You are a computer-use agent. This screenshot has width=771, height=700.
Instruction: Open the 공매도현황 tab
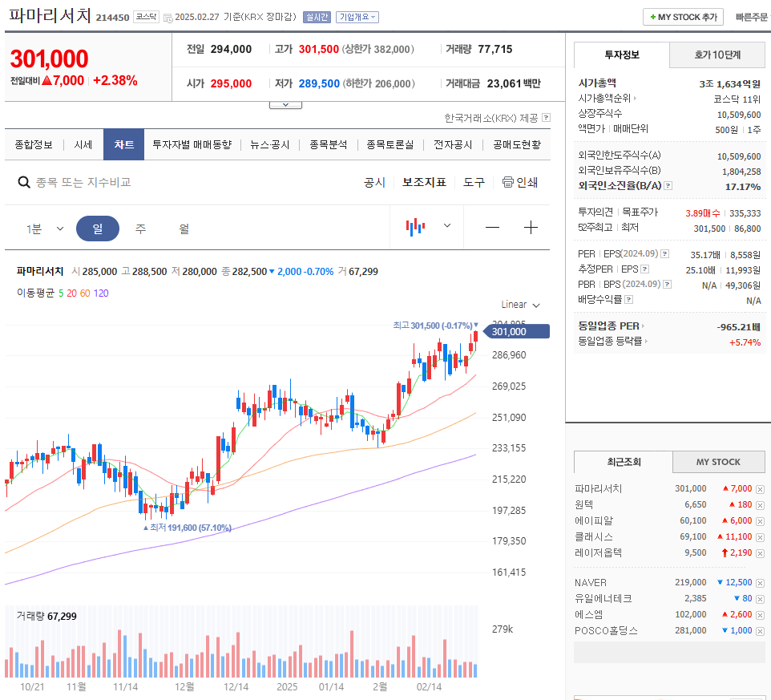[x=517, y=144]
